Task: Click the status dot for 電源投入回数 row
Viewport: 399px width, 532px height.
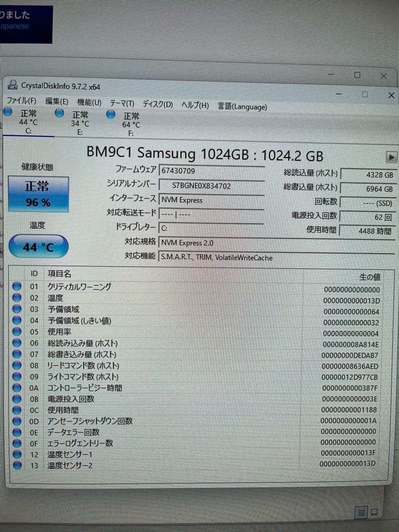Action: click(x=16, y=399)
